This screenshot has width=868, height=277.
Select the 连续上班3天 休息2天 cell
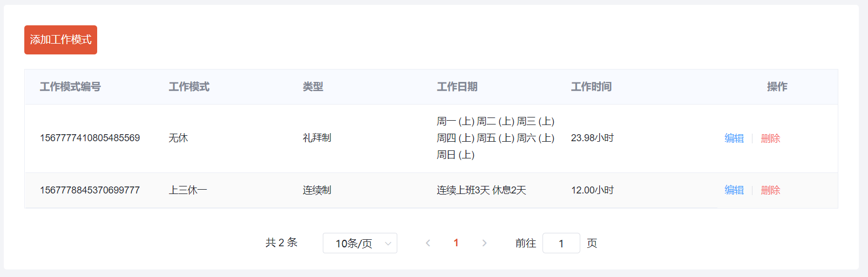pos(482,190)
